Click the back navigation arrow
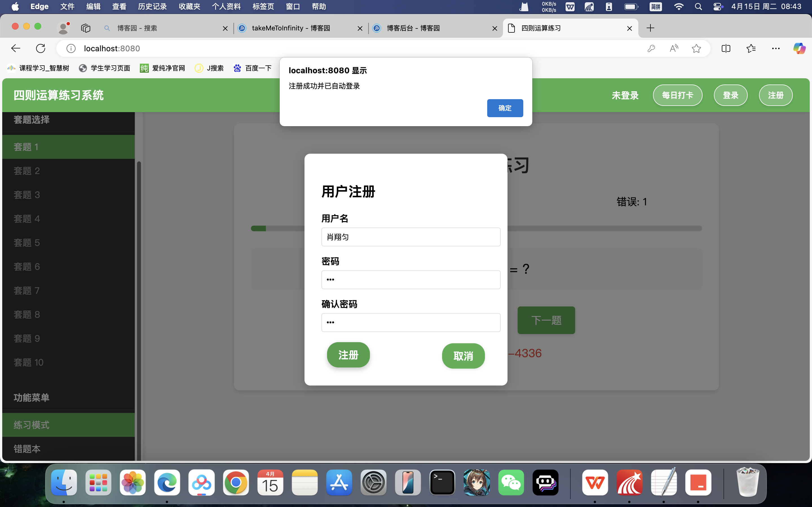Screen dimensions: 812x507 point(16,48)
